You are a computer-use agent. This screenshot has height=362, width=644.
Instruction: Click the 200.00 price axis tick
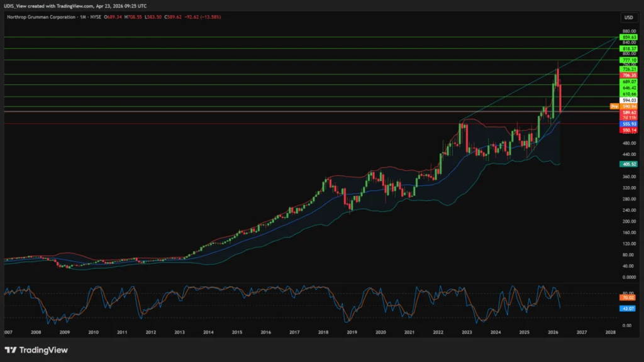tap(629, 222)
